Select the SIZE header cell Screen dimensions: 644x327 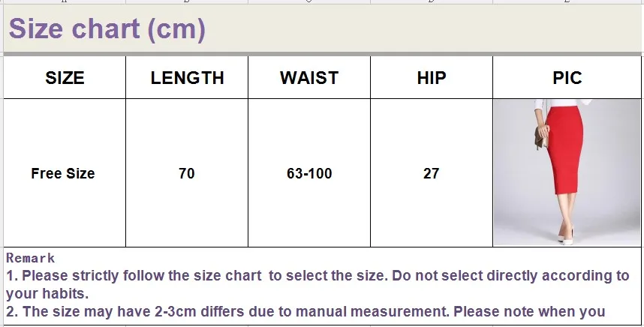tap(65, 77)
